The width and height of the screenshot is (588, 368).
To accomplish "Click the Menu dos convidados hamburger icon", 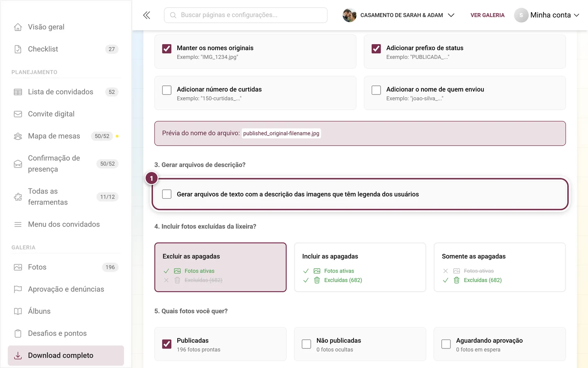I will point(18,224).
